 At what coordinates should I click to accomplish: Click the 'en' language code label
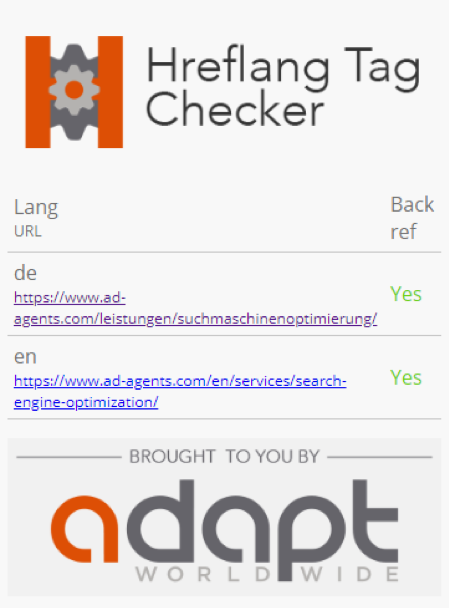click(x=26, y=357)
